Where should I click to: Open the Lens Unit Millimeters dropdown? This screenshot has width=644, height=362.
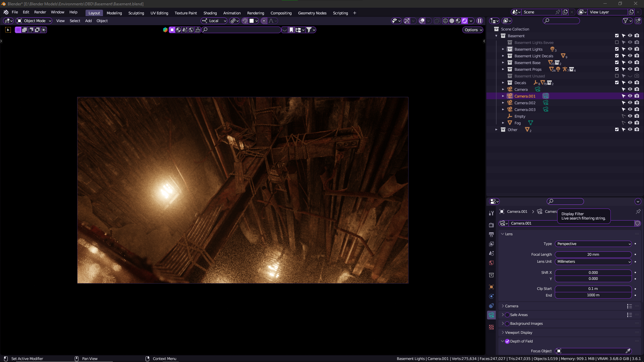593,261
